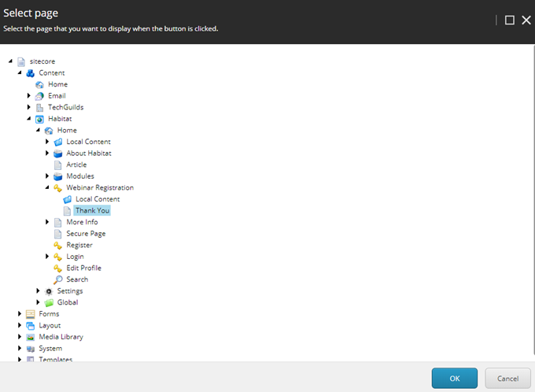Confirm selection with OK button
Screen dimensions: 535x392
[455, 379]
